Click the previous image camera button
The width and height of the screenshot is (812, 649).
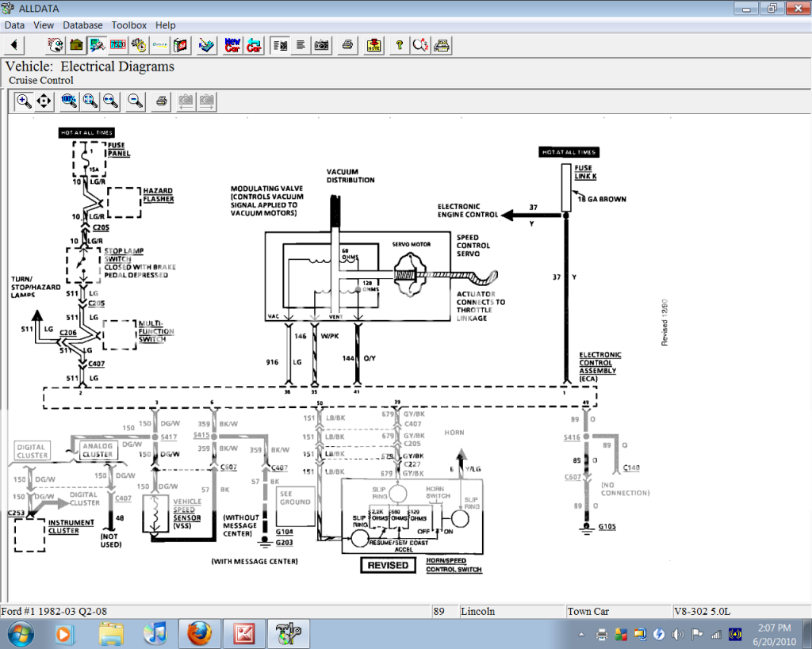(186, 101)
